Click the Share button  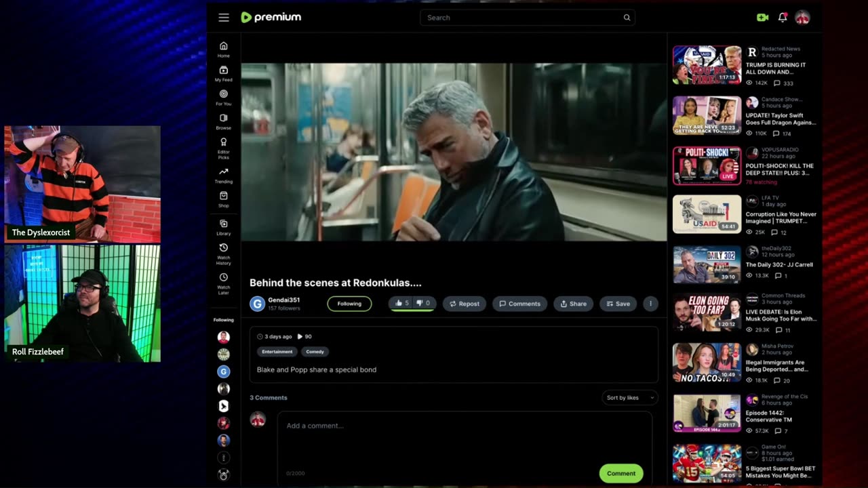[574, 304]
